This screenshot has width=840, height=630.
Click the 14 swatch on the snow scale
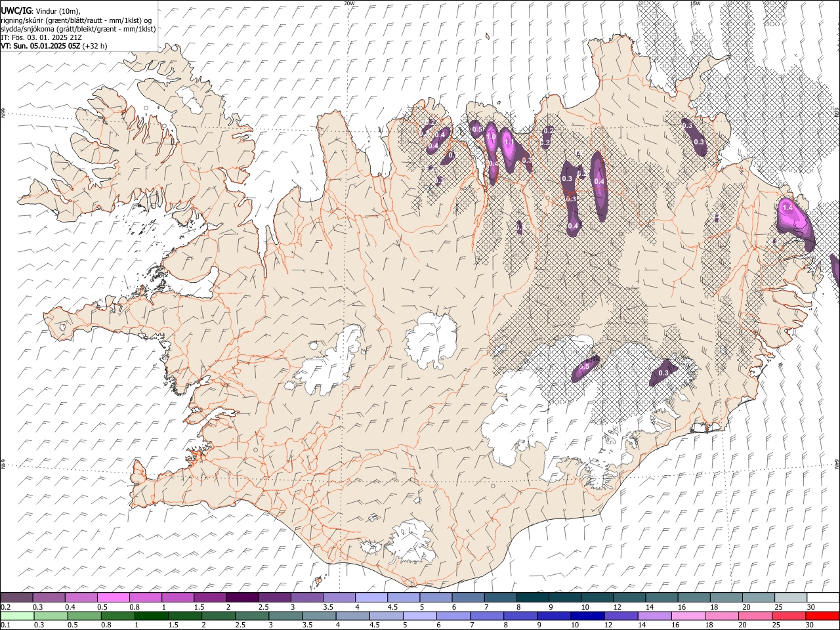pos(662,597)
